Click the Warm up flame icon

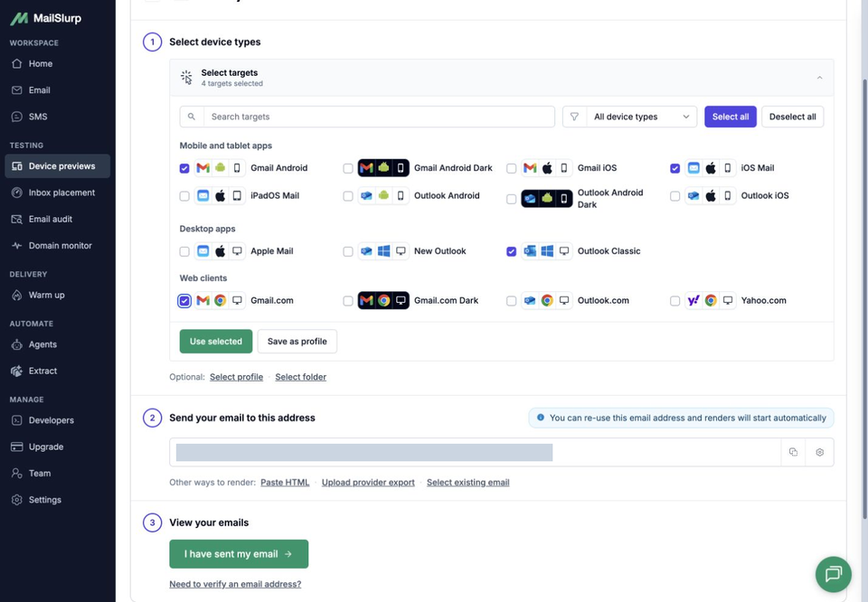click(17, 295)
